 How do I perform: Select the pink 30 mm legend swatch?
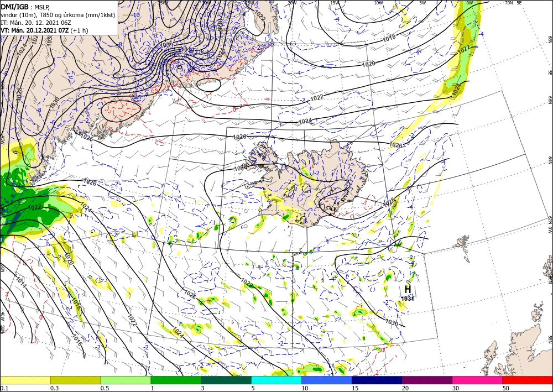tap(478, 380)
